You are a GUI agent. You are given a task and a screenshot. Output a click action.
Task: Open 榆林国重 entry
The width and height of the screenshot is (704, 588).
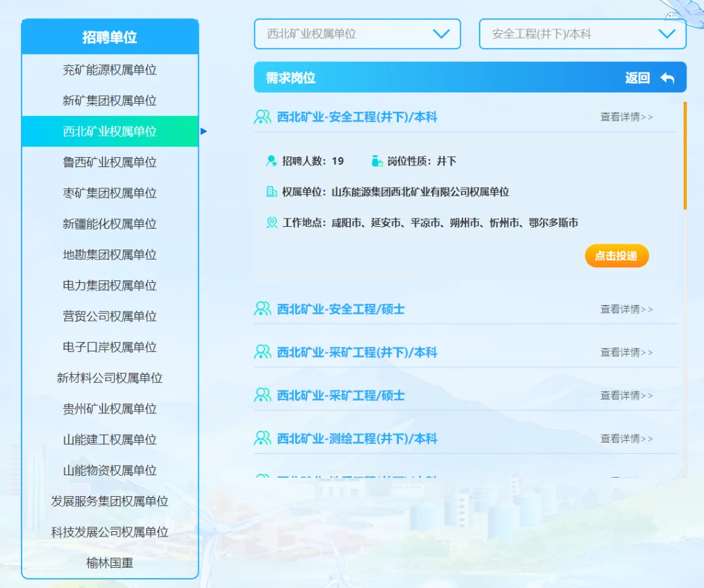[x=110, y=563]
